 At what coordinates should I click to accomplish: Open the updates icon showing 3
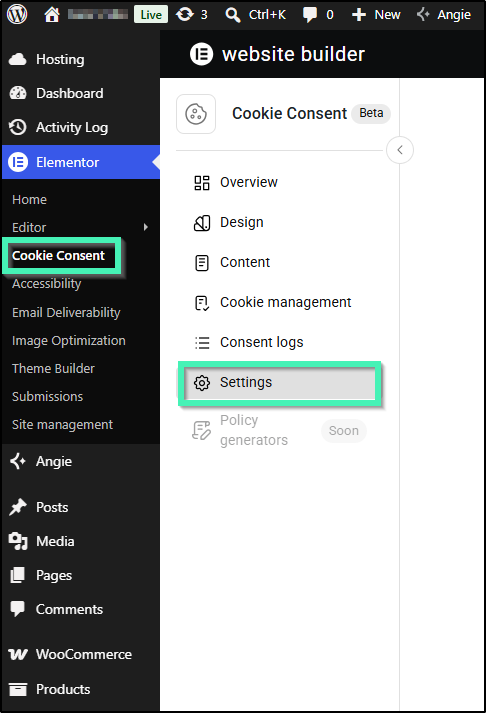point(185,15)
